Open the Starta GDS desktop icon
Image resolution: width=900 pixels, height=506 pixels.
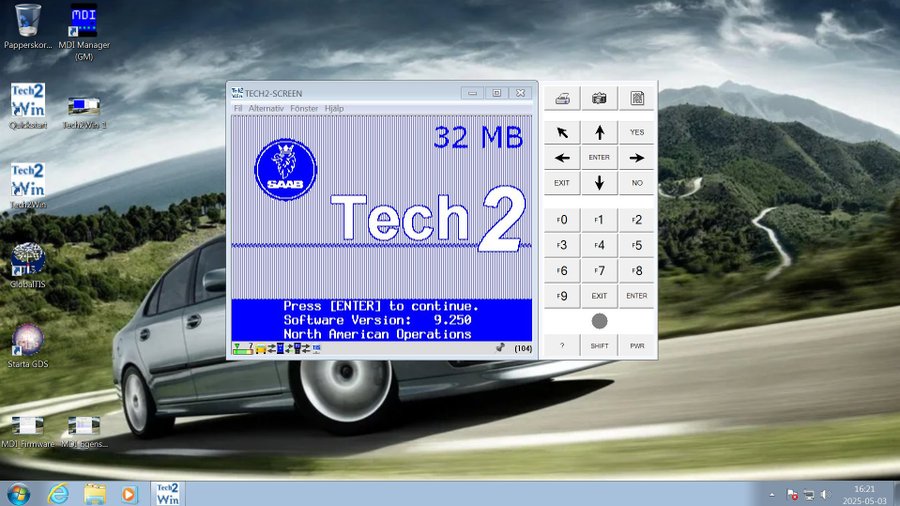(28, 345)
